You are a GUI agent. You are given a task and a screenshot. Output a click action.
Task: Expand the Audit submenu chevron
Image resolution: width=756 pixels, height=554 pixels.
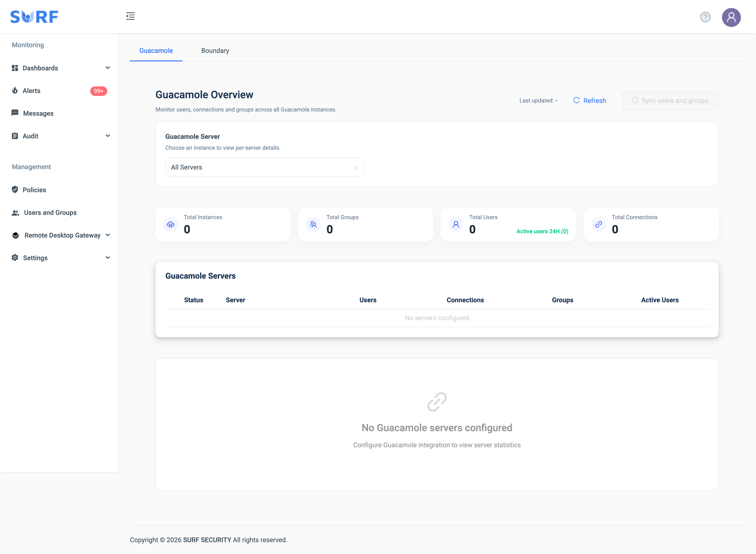pos(108,136)
